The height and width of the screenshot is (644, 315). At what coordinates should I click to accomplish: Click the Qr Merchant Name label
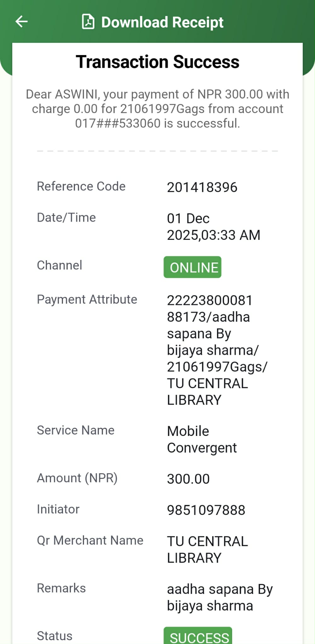coord(90,540)
